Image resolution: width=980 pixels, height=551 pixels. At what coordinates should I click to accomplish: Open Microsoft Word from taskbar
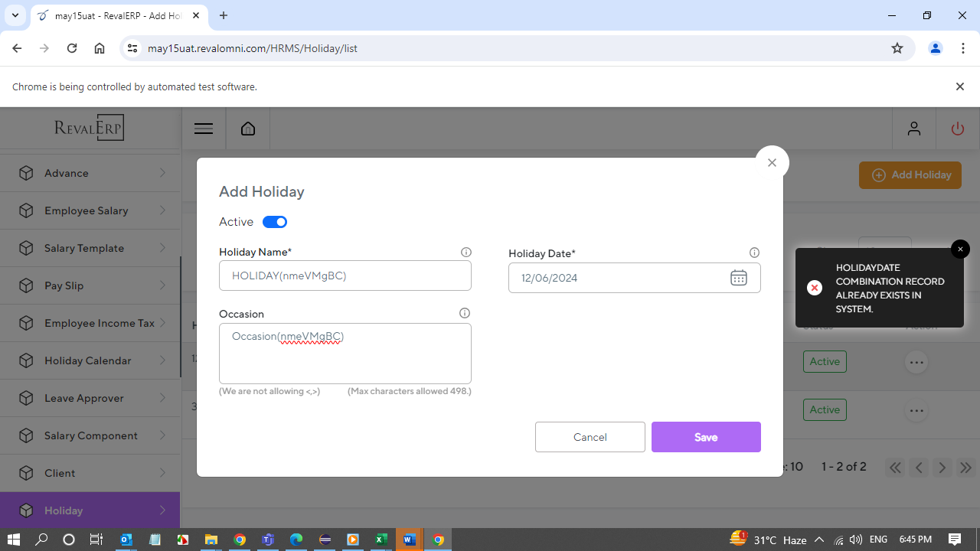click(409, 540)
